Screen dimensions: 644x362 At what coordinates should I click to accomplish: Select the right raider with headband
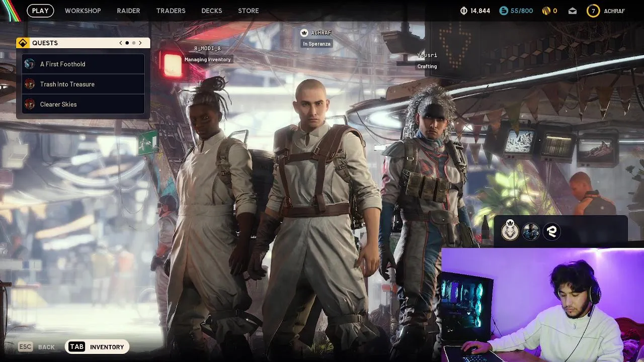[x=425, y=211]
